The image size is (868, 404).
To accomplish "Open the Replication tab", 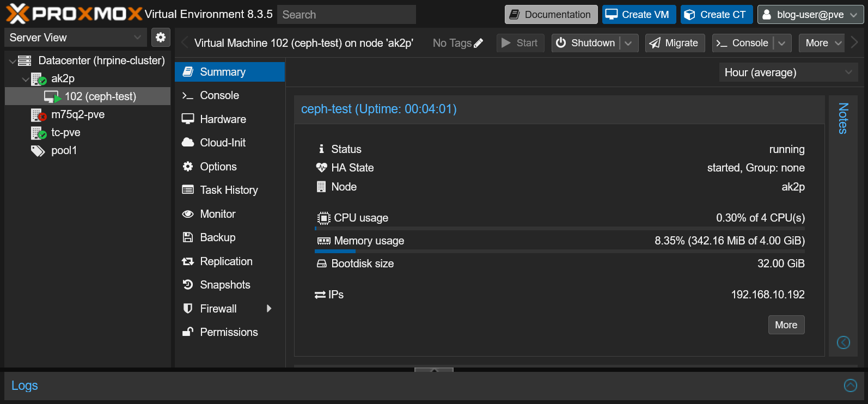I will (230, 261).
